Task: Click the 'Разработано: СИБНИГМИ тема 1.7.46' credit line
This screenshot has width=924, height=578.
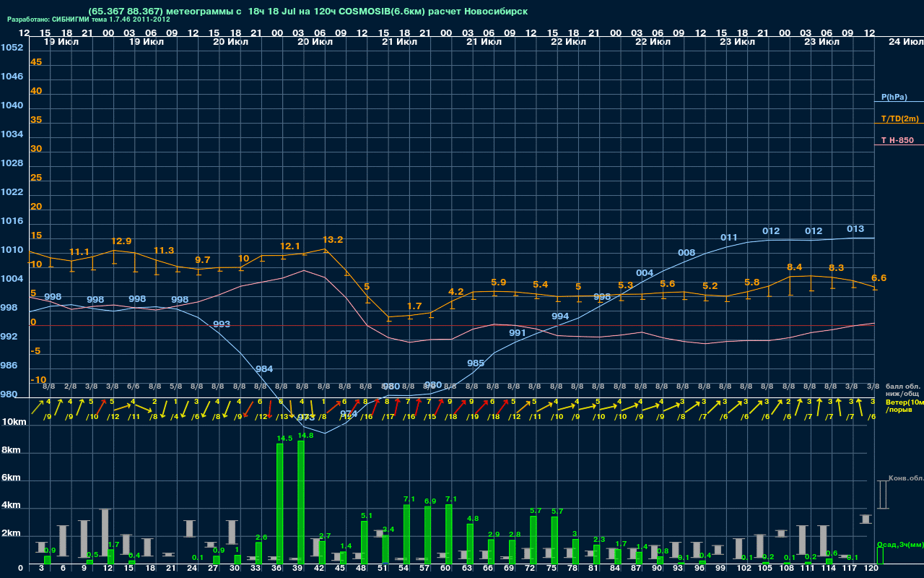Action: (x=89, y=20)
